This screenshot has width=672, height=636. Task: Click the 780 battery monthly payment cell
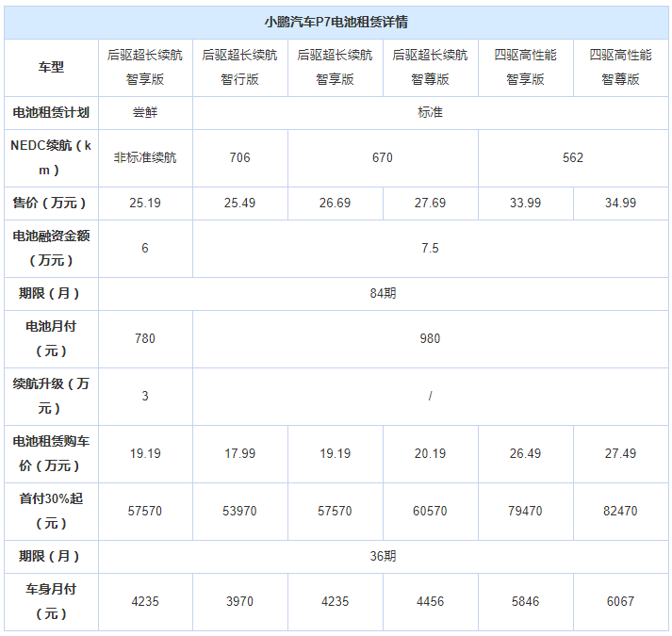[145, 338]
